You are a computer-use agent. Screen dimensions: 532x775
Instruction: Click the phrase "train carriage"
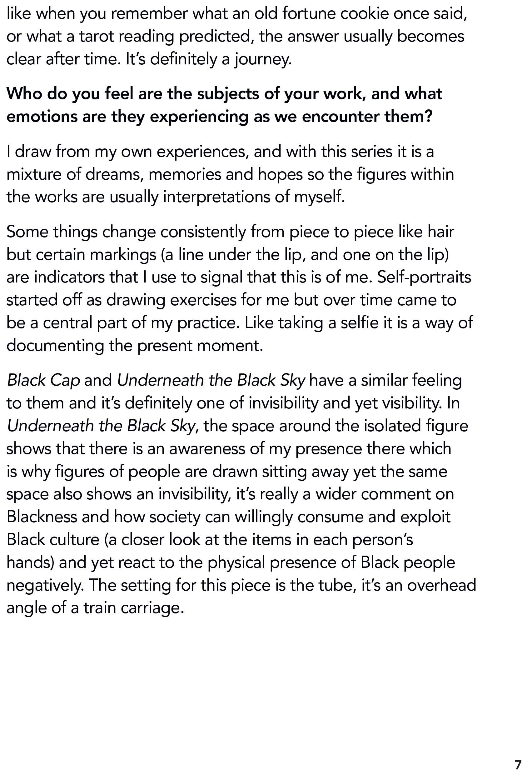pyautogui.click(x=133, y=607)
